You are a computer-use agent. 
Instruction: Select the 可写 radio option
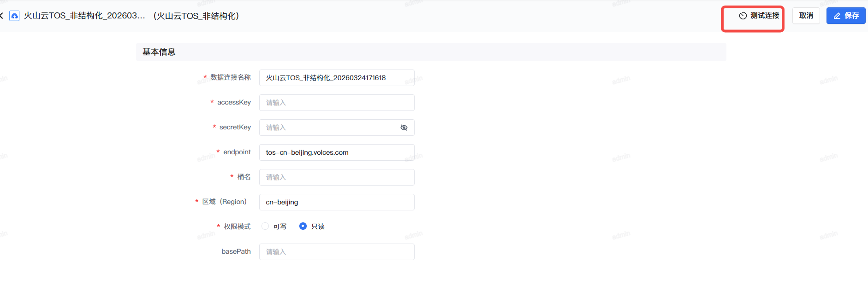click(265, 226)
